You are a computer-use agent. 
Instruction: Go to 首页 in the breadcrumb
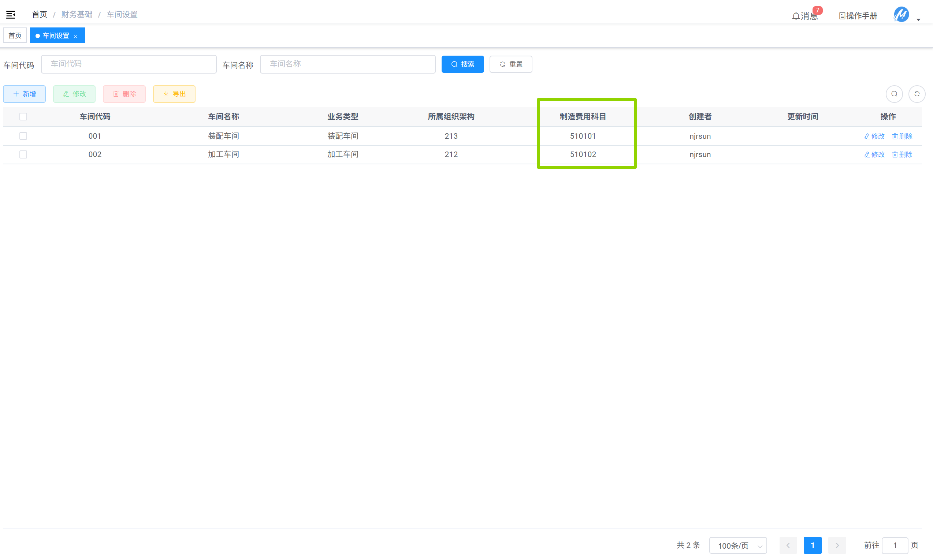coord(39,14)
